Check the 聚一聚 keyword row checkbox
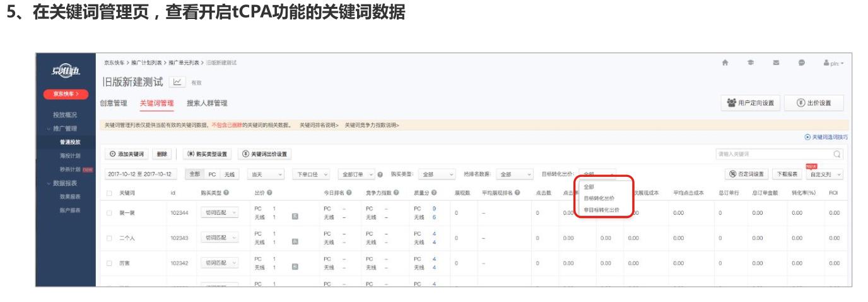This screenshot has width=868, height=302. [110, 214]
